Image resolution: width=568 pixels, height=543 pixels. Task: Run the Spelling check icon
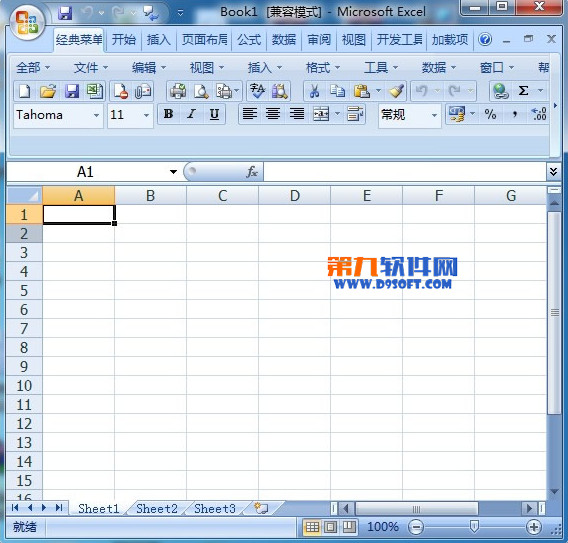(258, 90)
